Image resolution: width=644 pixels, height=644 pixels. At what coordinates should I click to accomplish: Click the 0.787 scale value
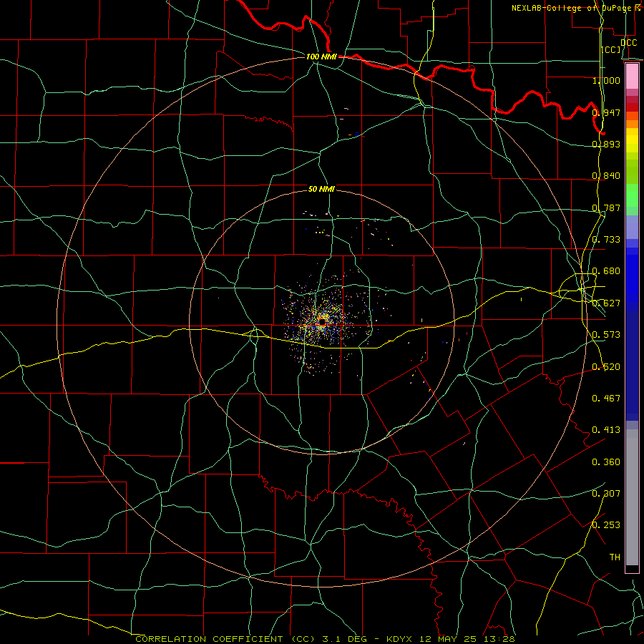[606, 208]
